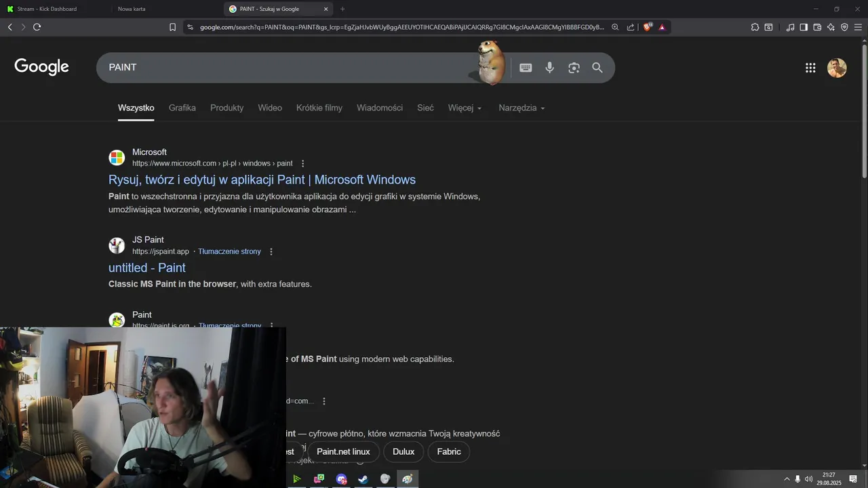Start voice search with microphone icon
This screenshot has height=488, width=868.
click(x=550, y=68)
